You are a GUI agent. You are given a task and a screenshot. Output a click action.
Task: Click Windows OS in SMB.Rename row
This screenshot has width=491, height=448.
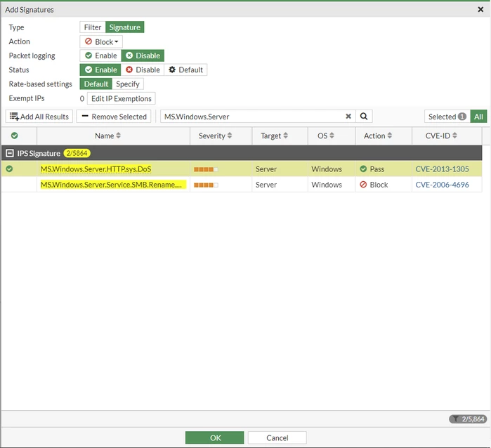pos(327,185)
